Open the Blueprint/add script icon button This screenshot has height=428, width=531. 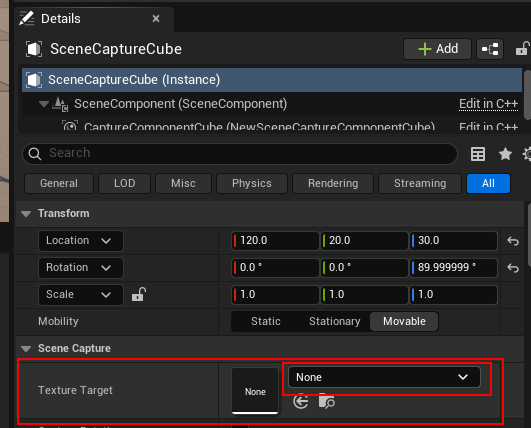(x=490, y=49)
